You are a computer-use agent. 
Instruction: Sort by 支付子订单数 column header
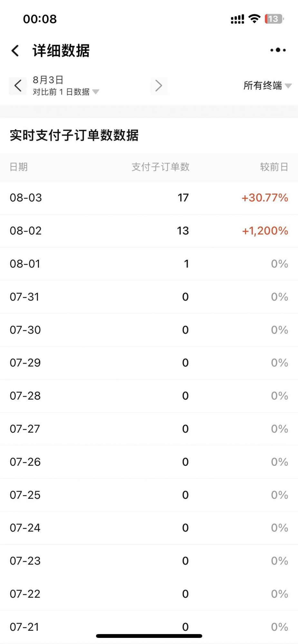click(x=160, y=167)
